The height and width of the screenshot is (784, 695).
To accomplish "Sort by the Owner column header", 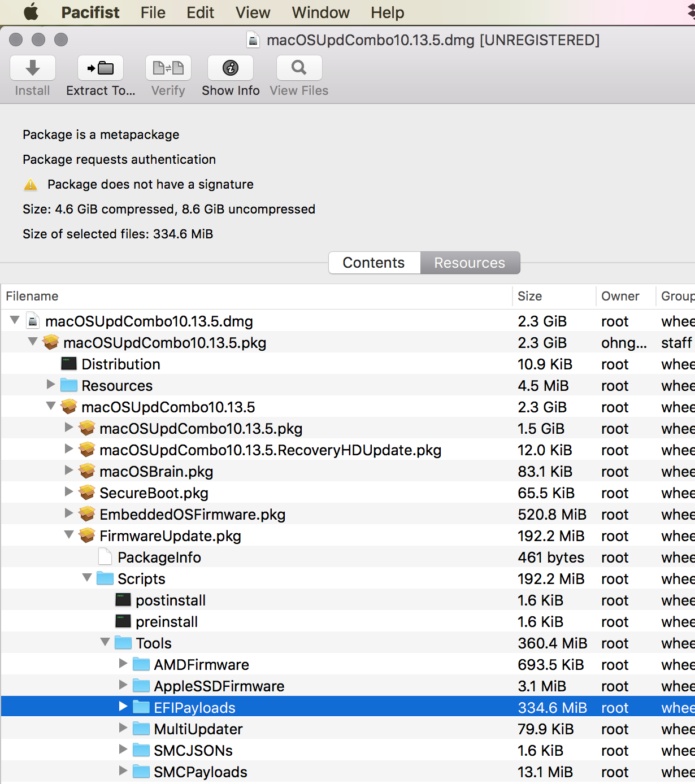I will point(625,296).
